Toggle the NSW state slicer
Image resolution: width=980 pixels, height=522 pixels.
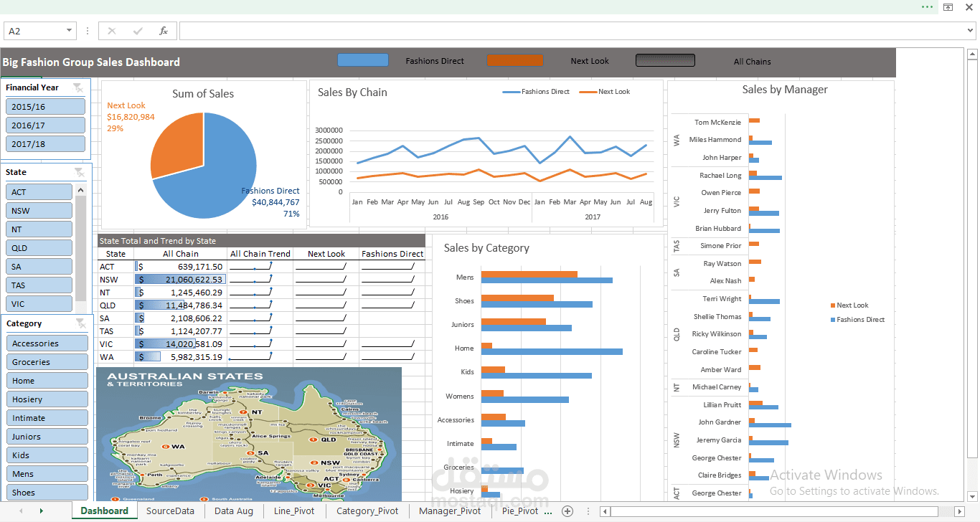39,210
